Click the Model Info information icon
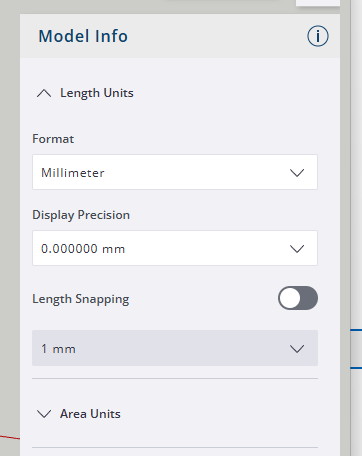Viewport: 362px width, 456px height. (318, 36)
